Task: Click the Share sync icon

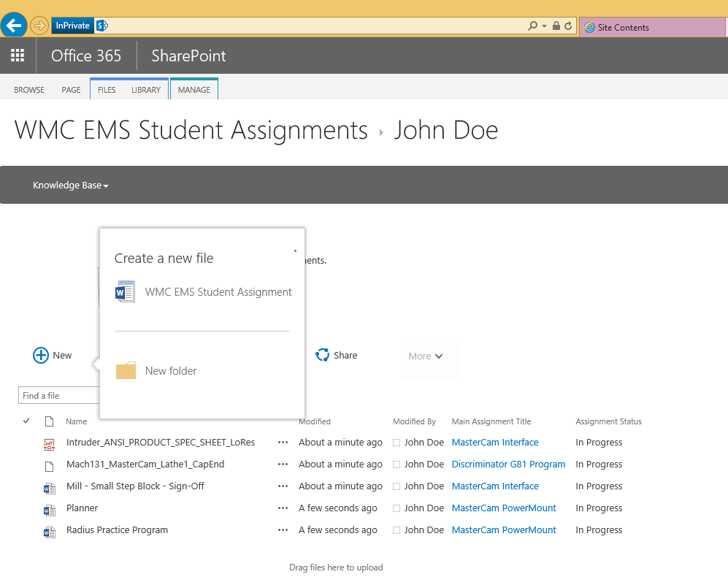Action: (322, 356)
